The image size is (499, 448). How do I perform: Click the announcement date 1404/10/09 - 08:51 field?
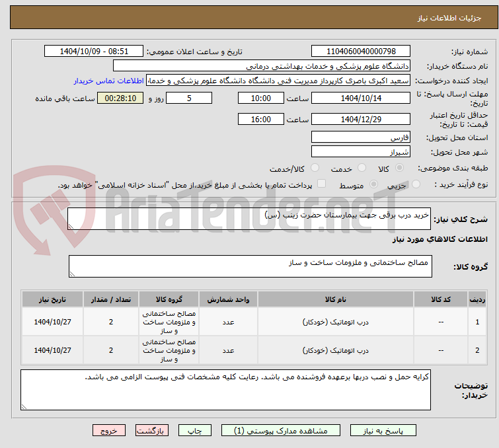[x=94, y=51]
